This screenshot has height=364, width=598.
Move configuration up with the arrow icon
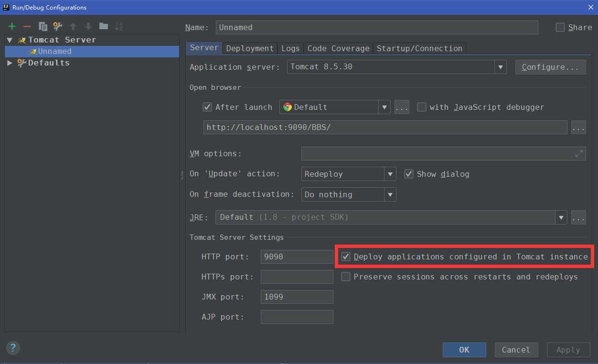coord(73,26)
